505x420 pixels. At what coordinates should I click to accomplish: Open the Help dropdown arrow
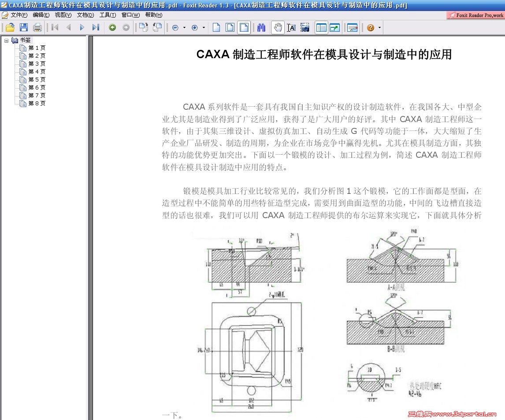coord(379,28)
